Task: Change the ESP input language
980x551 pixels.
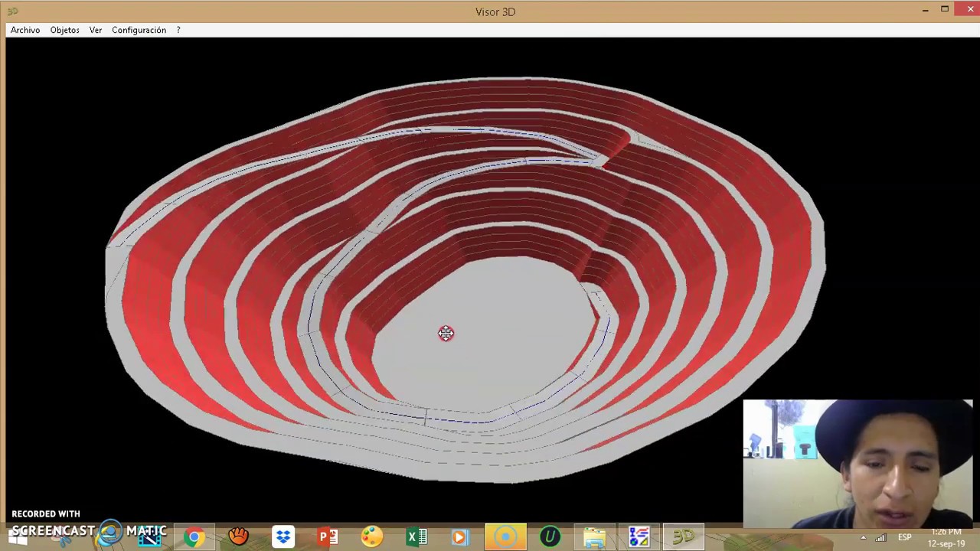Action: pos(904,538)
